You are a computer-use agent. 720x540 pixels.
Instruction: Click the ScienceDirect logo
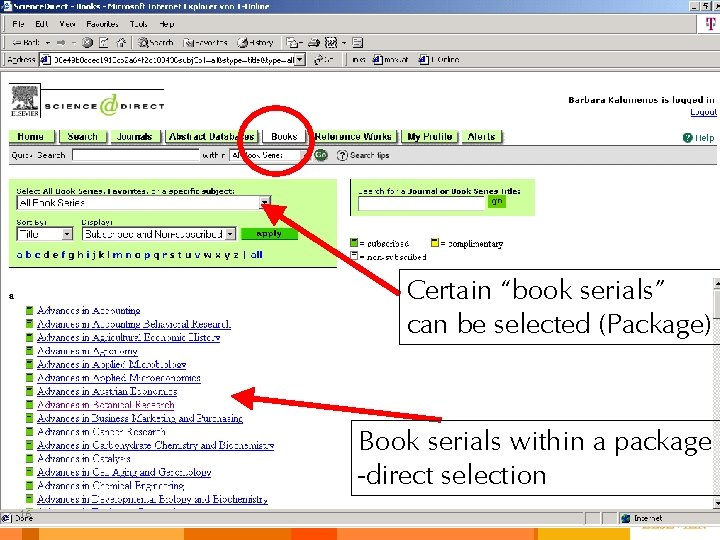[x=105, y=106]
